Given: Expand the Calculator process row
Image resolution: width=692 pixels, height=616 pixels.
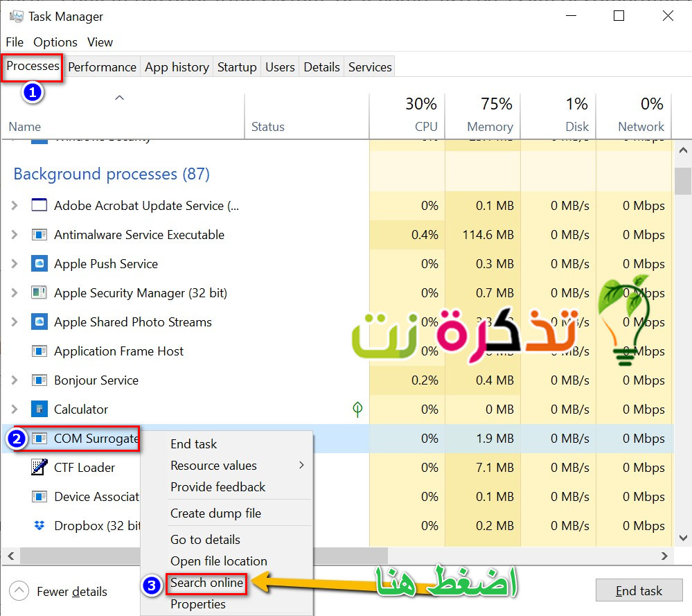Looking at the screenshot, I should click(15, 410).
